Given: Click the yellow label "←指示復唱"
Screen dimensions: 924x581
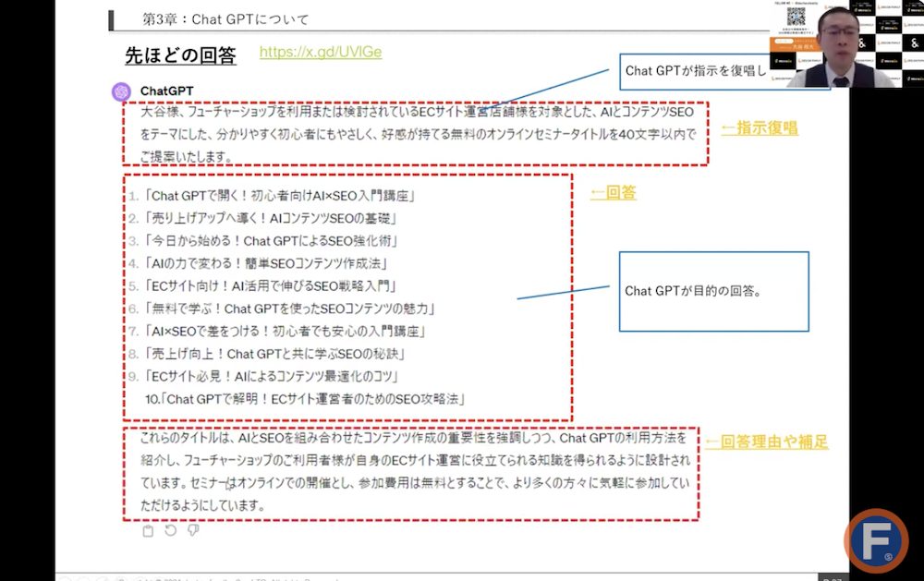Looking at the screenshot, I should (760, 128).
